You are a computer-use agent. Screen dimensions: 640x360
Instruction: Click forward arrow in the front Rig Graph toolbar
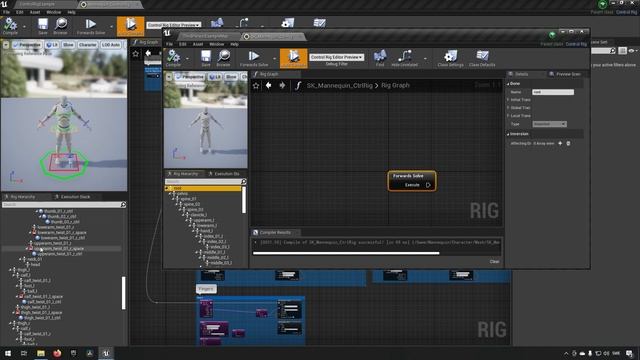point(282,85)
